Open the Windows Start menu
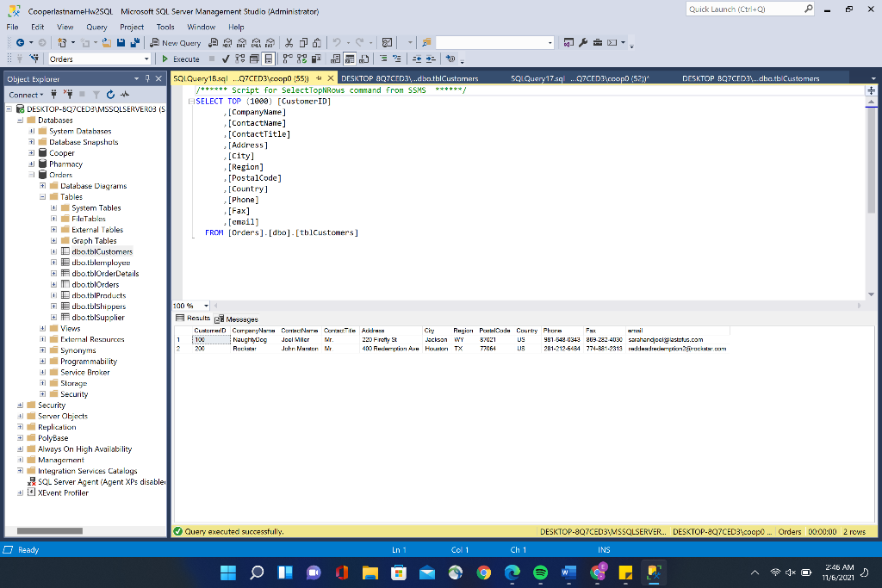The width and height of the screenshot is (882, 588). tap(228, 573)
